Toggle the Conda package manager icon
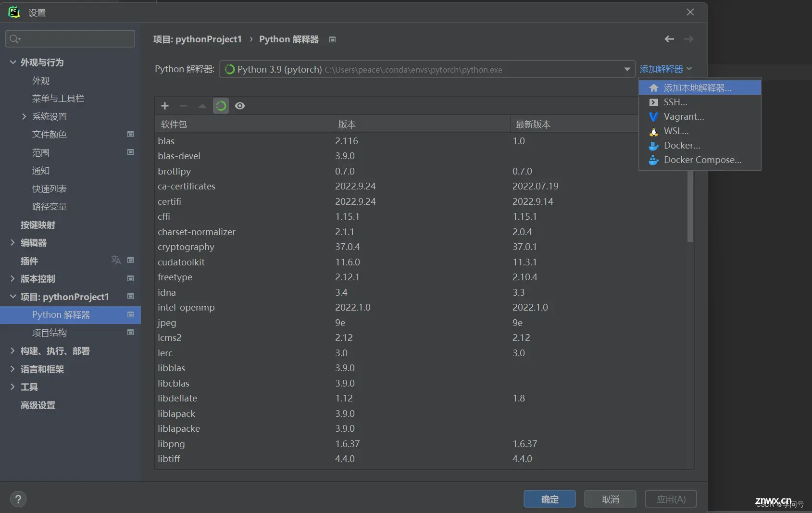Screen dimensions: 812x513 221,106
